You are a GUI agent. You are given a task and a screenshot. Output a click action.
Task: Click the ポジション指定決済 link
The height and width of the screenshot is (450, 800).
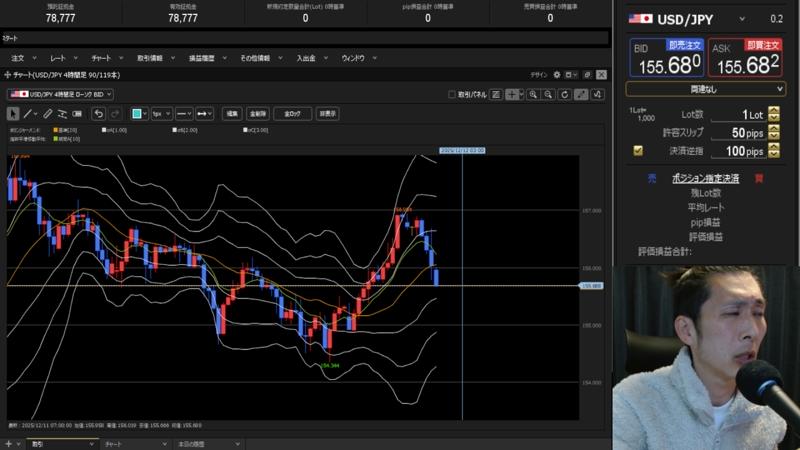coord(705,178)
